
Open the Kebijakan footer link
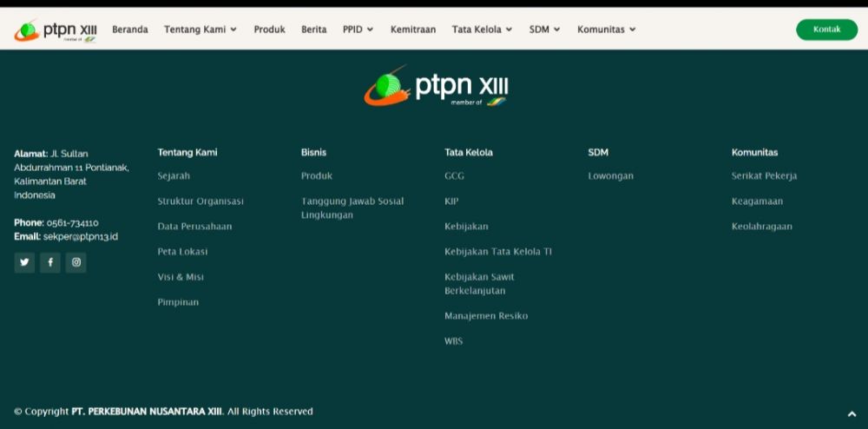(467, 226)
